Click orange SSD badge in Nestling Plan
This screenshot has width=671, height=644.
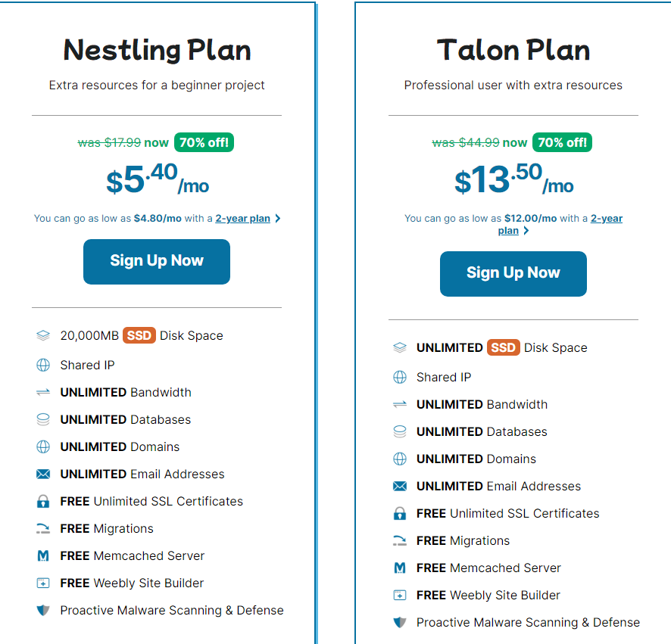(139, 335)
